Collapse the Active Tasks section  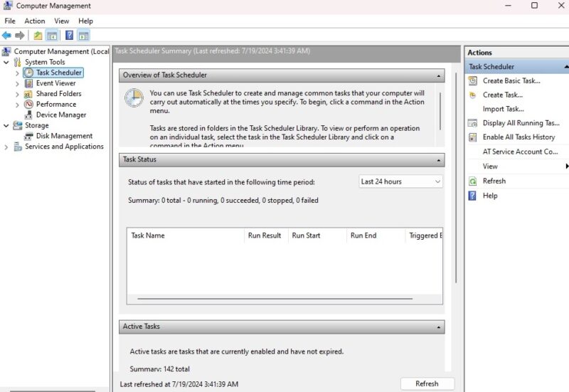coord(438,327)
